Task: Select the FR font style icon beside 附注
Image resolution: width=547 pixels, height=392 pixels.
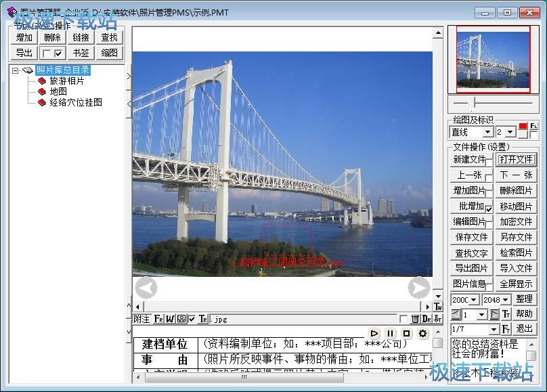Action: coord(159,317)
